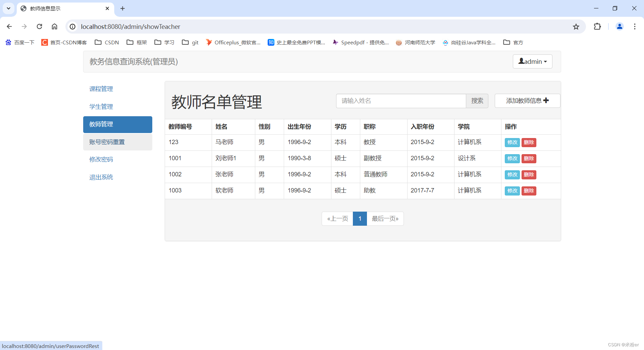Go to previous page «上一页

pyautogui.click(x=337, y=219)
